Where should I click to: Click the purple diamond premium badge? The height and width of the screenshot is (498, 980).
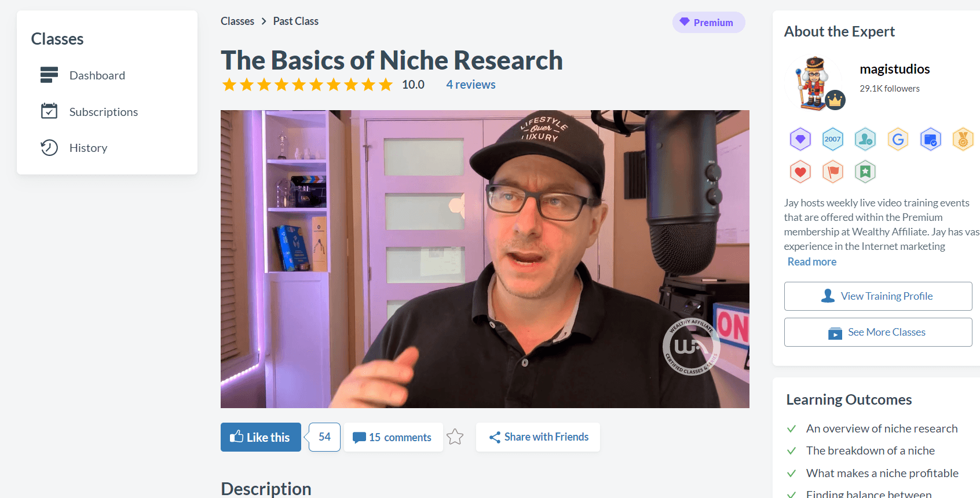(x=800, y=139)
